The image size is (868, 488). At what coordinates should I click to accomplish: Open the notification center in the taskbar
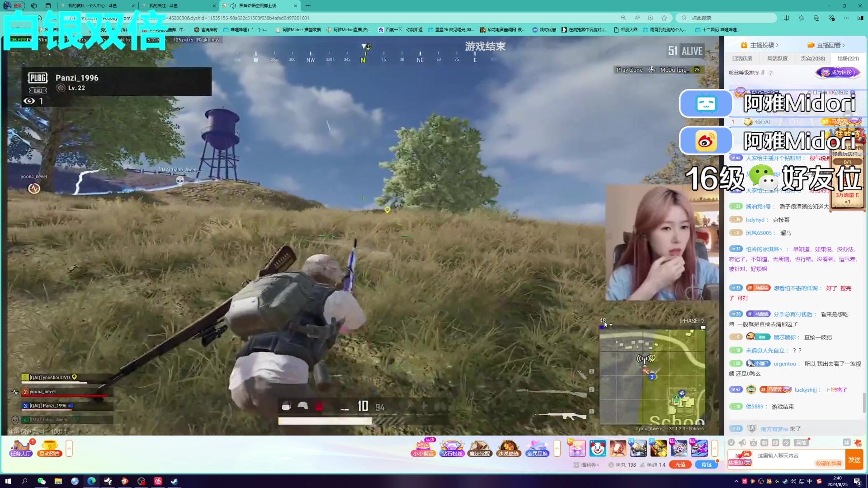pyautogui.click(x=857, y=481)
